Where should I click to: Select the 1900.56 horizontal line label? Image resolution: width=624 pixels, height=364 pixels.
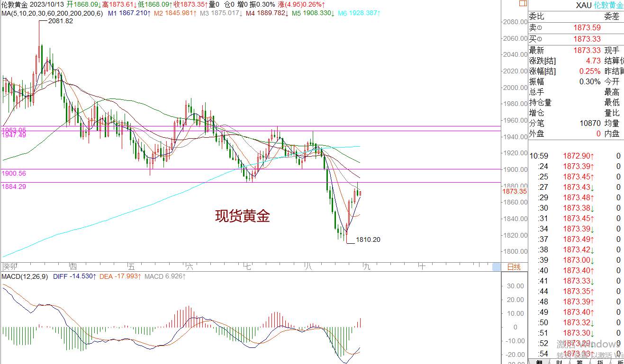click(14, 173)
